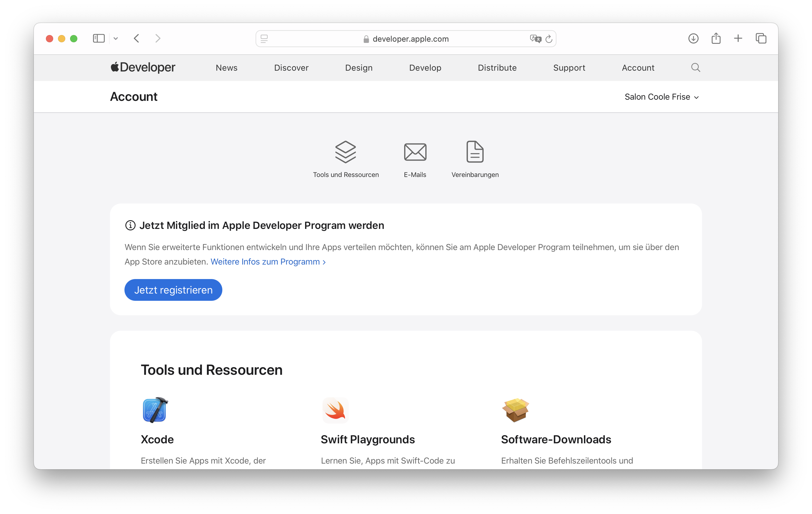Open the Account menu item in nav bar
Screen dimensions: 812x514
pyautogui.click(x=638, y=68)
